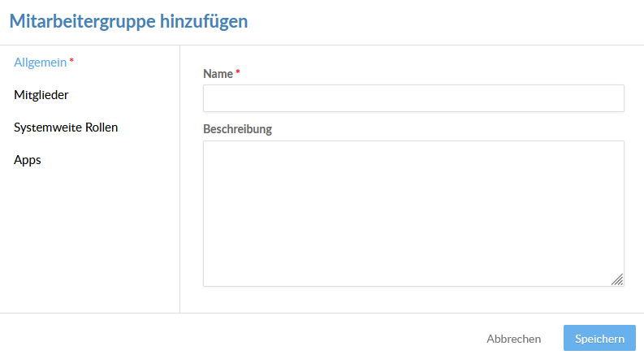The height and width of the screenshot is (359, 644).
Task: Click inside the Beschreibung text area
Action: [413, 214]
